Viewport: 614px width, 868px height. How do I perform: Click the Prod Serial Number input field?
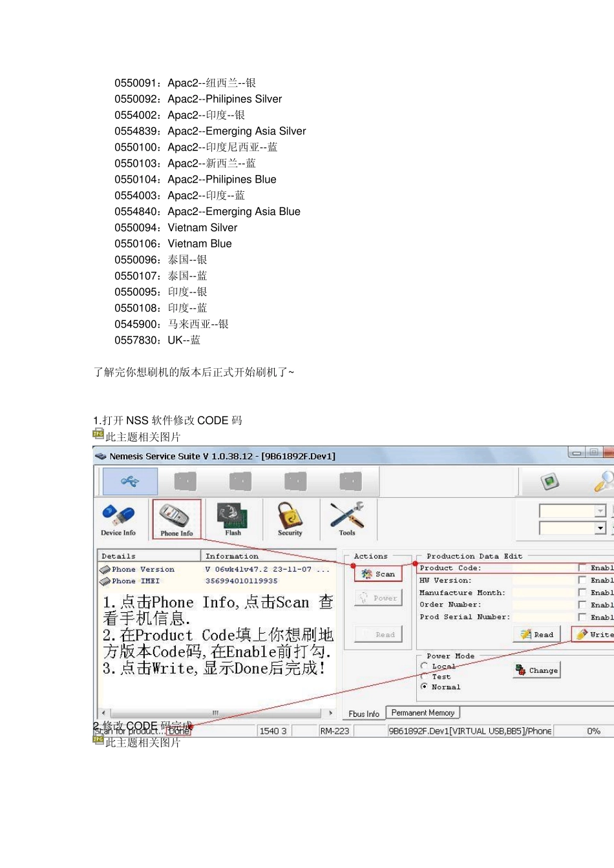click(x=544, y=617)
